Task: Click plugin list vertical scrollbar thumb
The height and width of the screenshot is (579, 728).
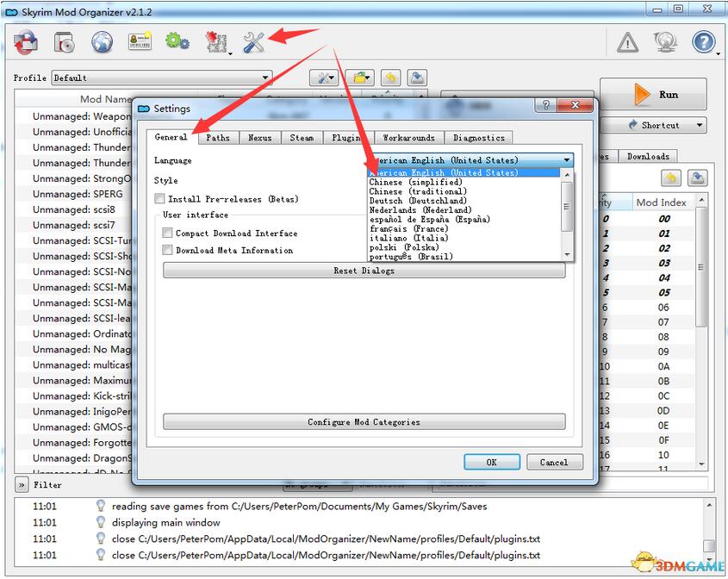Action: [700, 267]
